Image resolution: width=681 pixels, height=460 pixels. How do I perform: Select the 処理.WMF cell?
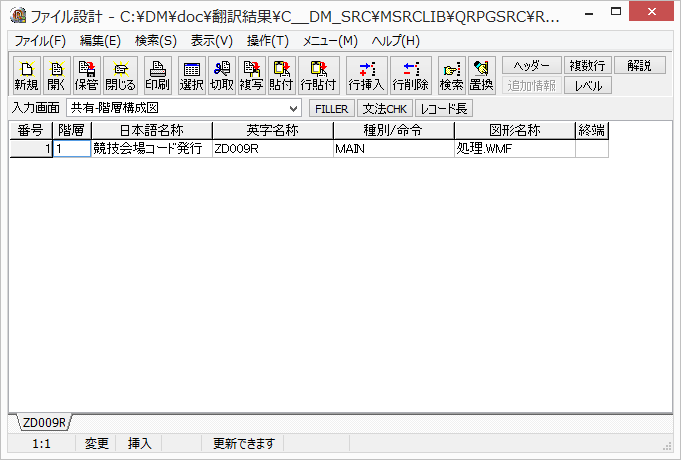515,149
